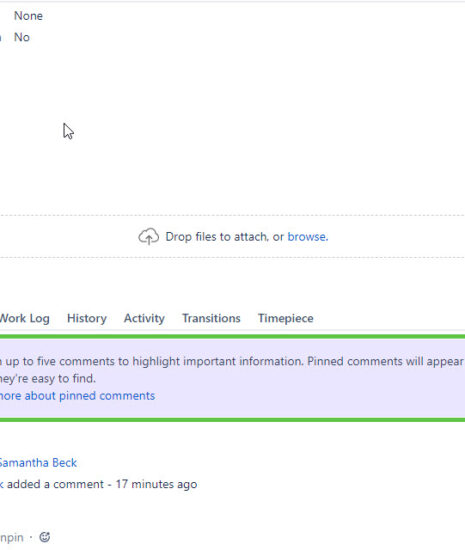Viewport: 465px width, 550px height.
Task: Click the browse link to attach files
Action: pos(308,237)
